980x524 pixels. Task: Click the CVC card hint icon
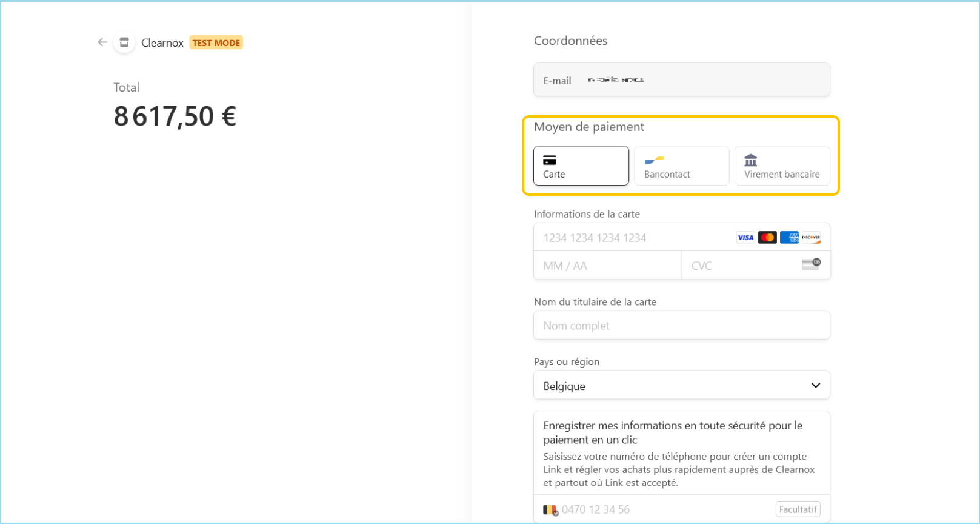[x=811, y=264]
